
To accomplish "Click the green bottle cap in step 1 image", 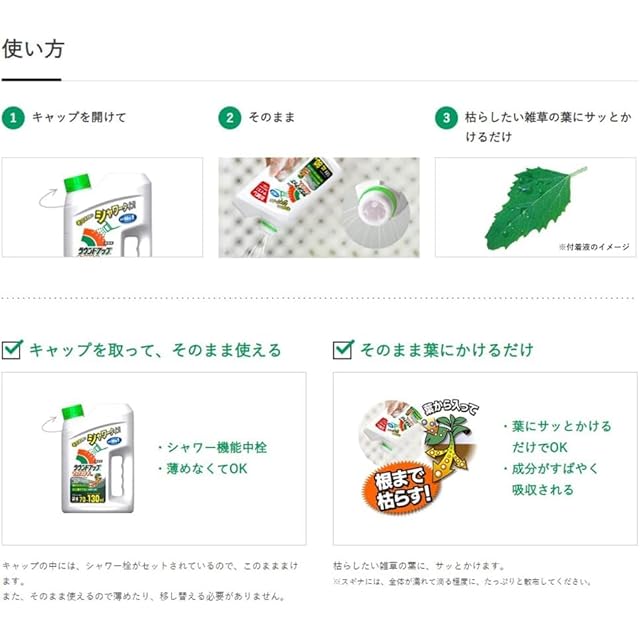I will 77,183.
